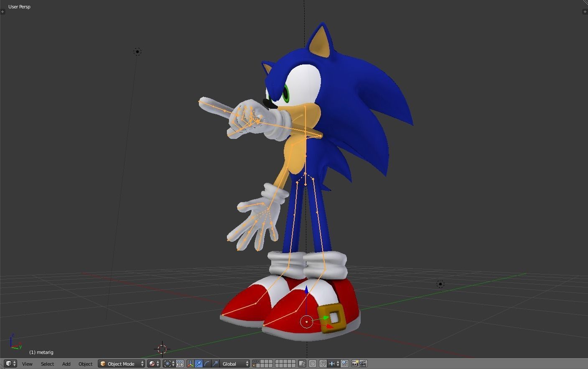The height and width of the screenshot is (369, 588).
Task: Open the View menu
Action: tap(27, 364)
